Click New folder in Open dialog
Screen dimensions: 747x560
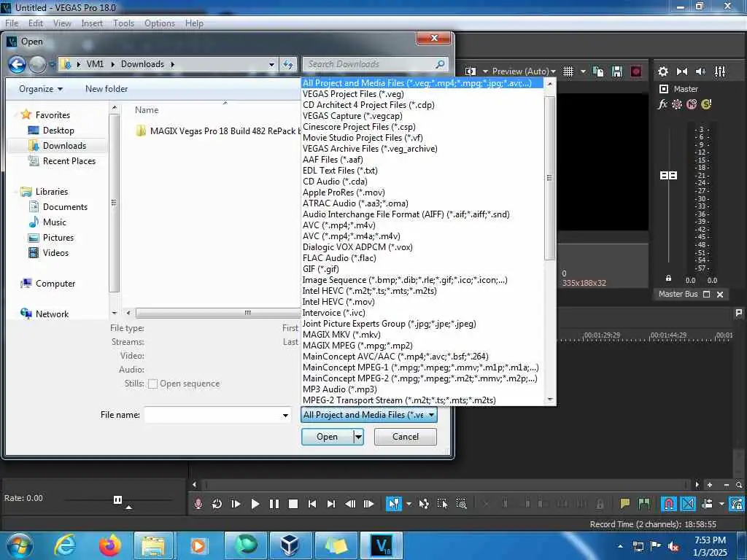pos(107,88)
